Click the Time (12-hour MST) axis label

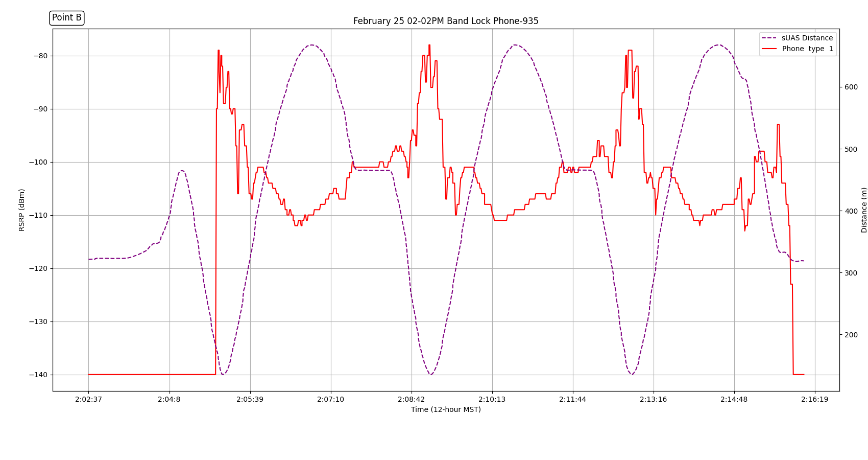[445, 410]
